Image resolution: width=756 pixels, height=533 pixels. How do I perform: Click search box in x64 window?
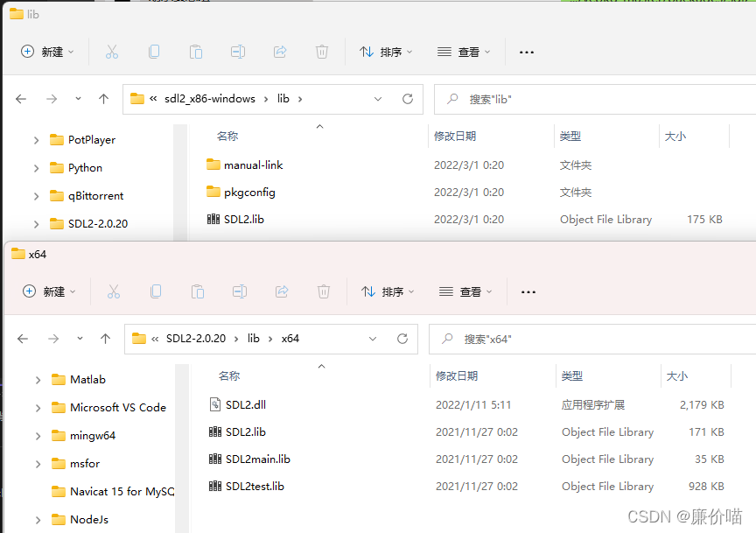click(x=592, y=339)
